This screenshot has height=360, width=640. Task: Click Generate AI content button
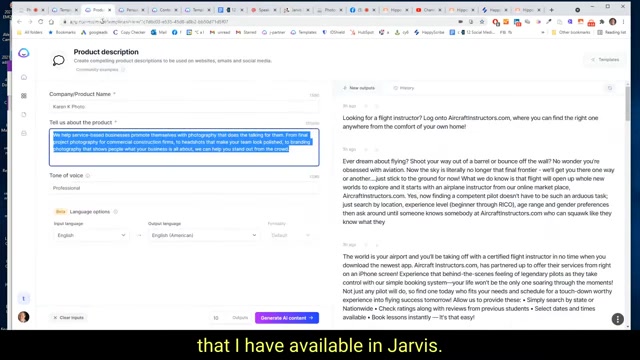[287, 318]
